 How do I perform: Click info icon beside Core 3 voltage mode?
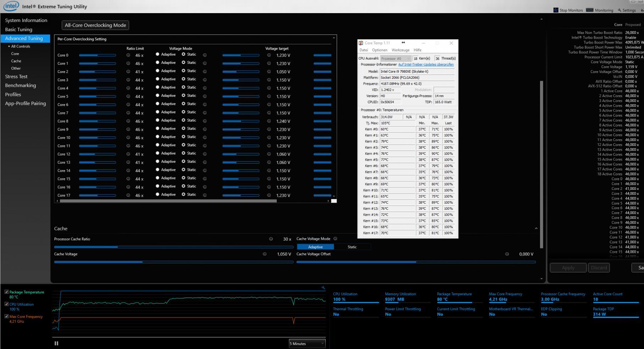coord(205,80)
